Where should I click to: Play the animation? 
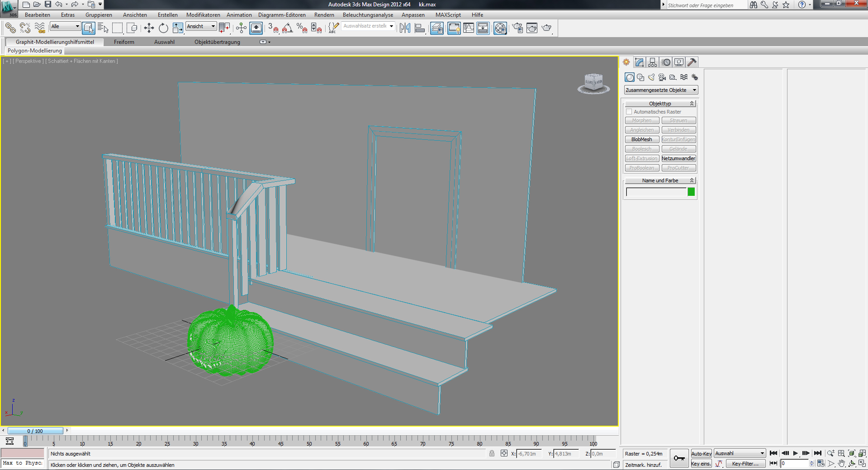pos(796,453)
